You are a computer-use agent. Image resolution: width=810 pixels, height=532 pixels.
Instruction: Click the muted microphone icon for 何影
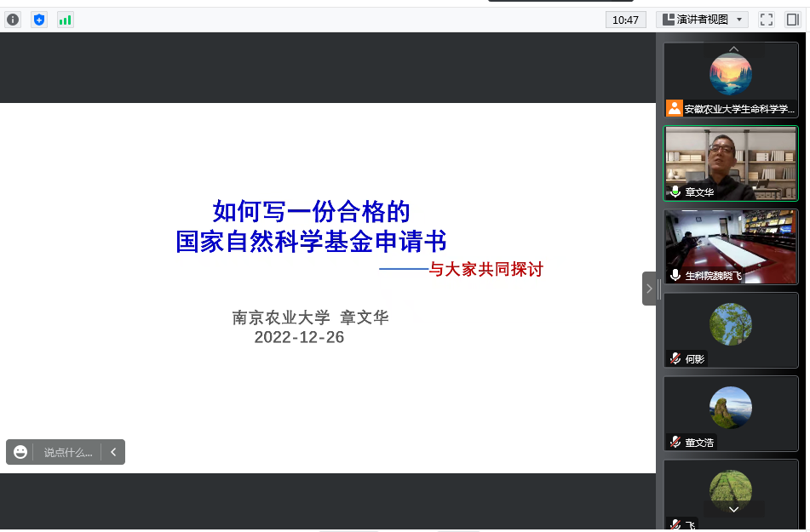(675, 359)
